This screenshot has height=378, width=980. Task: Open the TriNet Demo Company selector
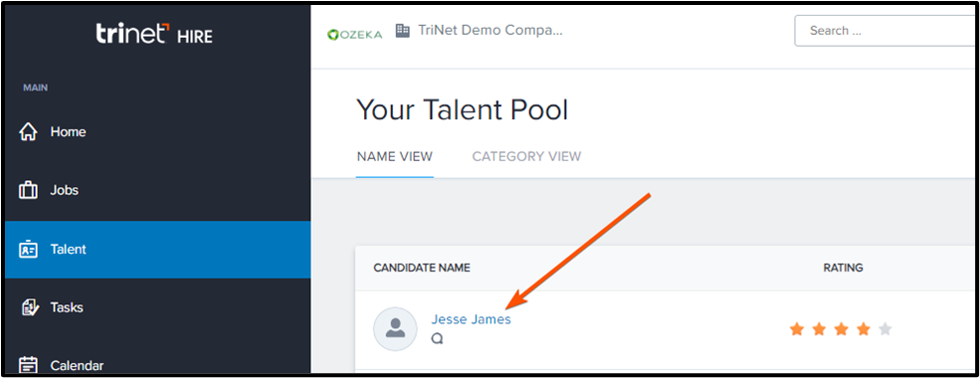pyautogui.click(x=490, y=30)
